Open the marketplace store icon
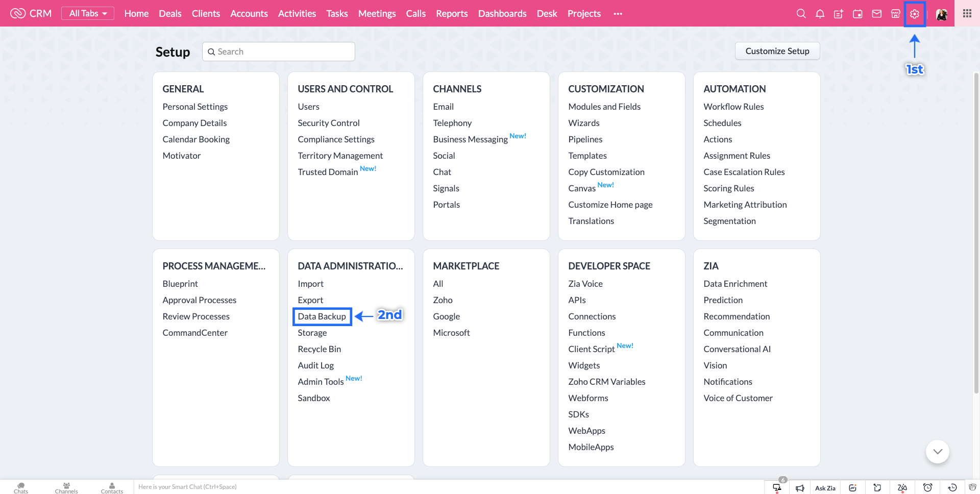The height and width of the screenshot is (494, 980). tap(895, 14)
